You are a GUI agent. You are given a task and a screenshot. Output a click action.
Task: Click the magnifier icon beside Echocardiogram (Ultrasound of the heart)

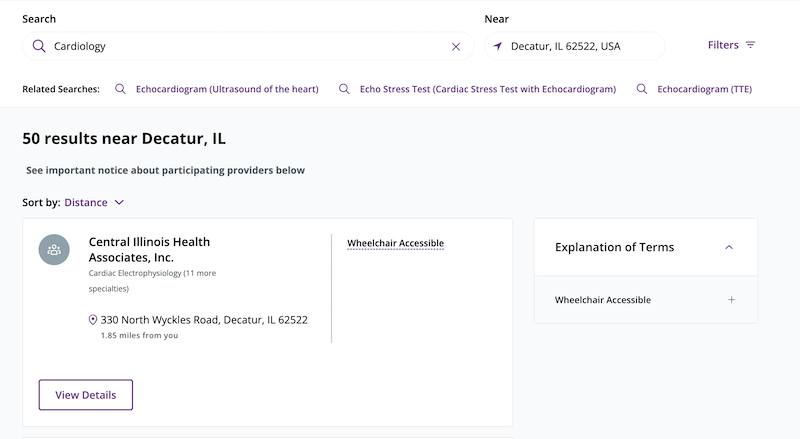[120, 89]
